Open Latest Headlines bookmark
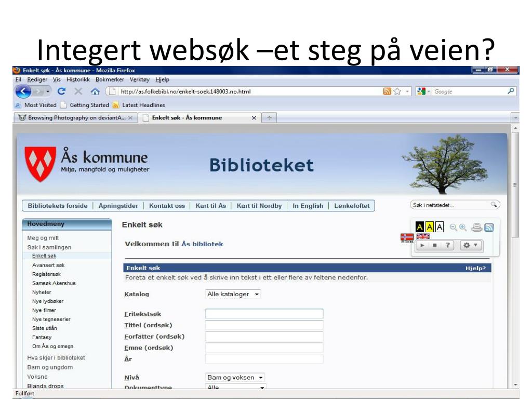Viewport: 532px width, 399px height. (x=139, y=105)
